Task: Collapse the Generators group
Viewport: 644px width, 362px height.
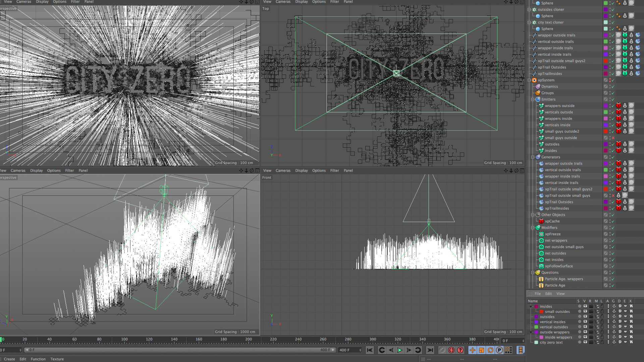Action: coord(533,157)
